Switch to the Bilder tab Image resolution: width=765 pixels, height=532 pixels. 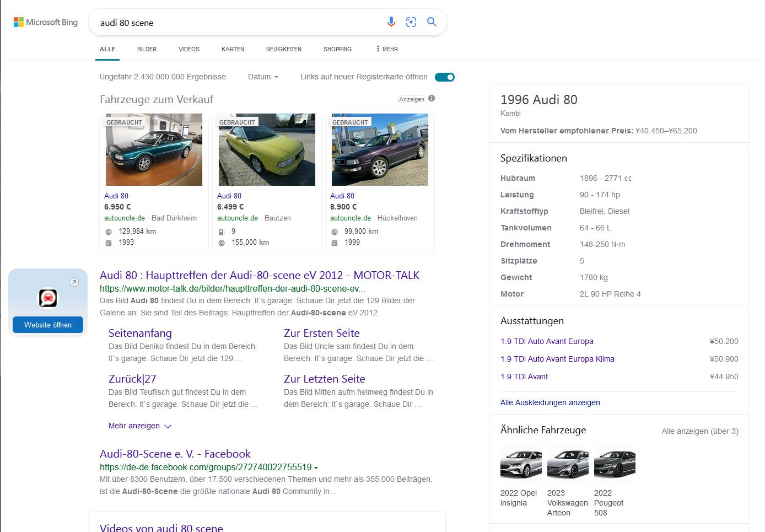pos(147,49)
